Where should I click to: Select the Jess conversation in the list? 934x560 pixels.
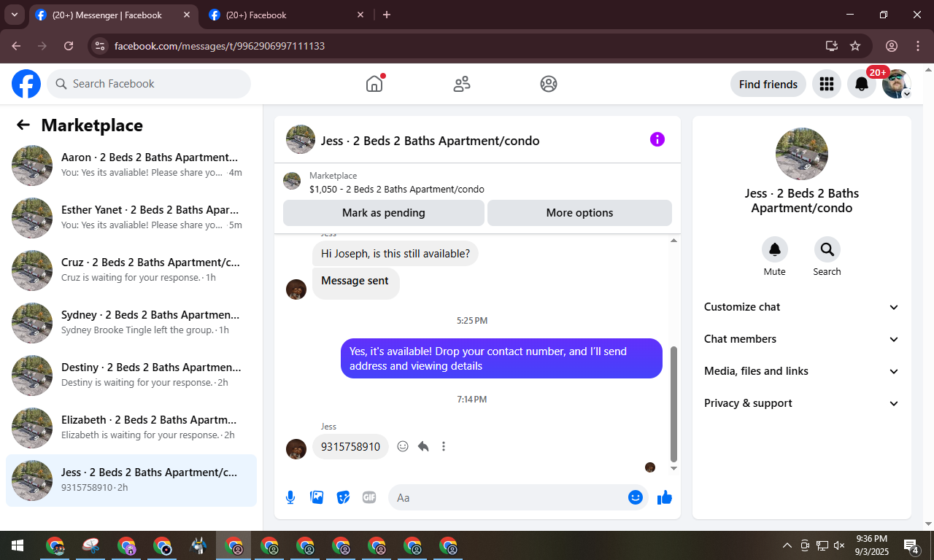[x=131, y=481]
